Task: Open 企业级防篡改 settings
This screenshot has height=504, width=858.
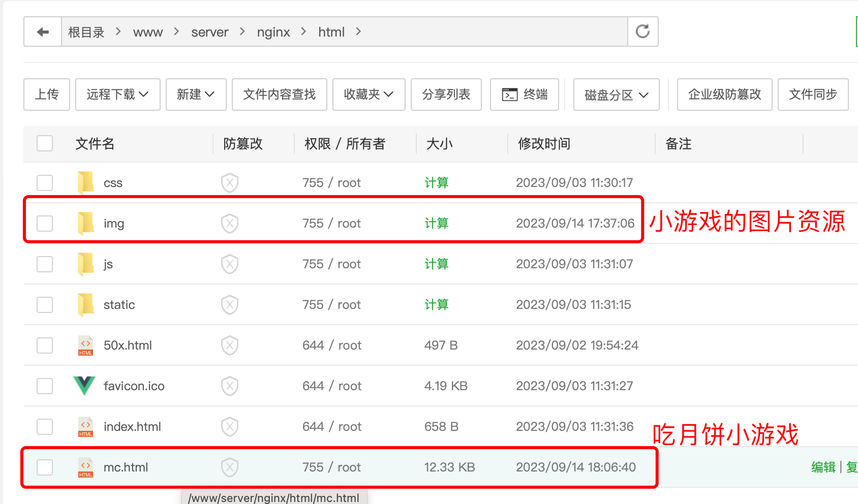Action: [725, 94]
